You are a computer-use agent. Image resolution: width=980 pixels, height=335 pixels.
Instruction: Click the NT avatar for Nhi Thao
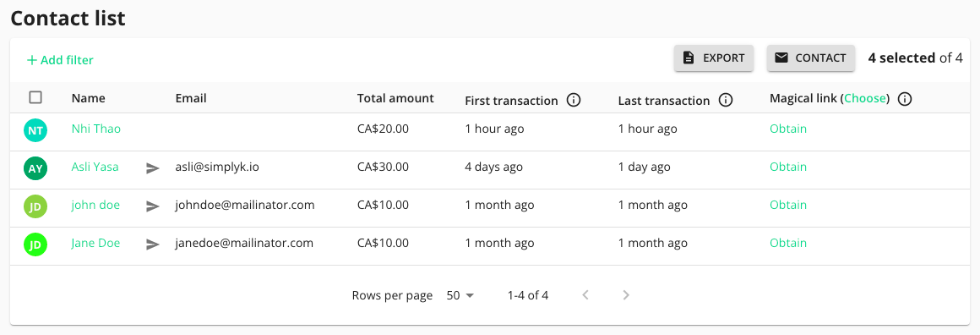tap(35, 130)
